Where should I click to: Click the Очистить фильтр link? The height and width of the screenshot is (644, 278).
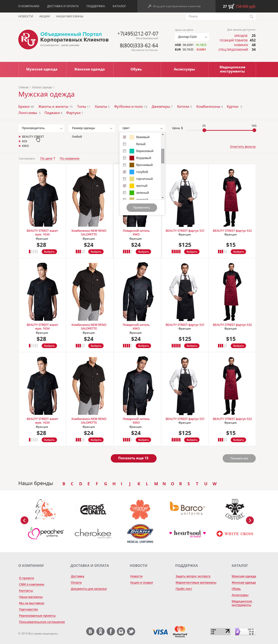[243, 147]
